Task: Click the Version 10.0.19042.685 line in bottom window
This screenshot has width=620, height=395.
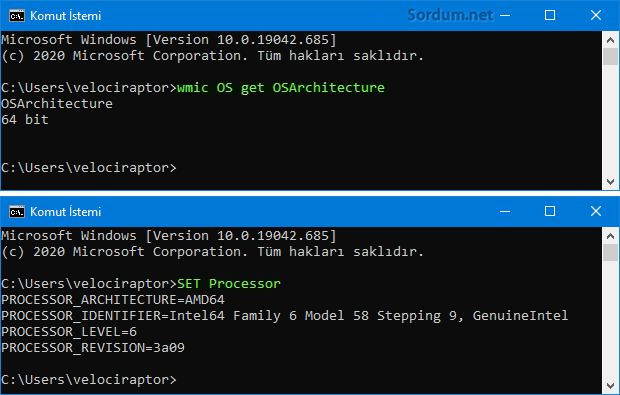Action: click(169, 236)
